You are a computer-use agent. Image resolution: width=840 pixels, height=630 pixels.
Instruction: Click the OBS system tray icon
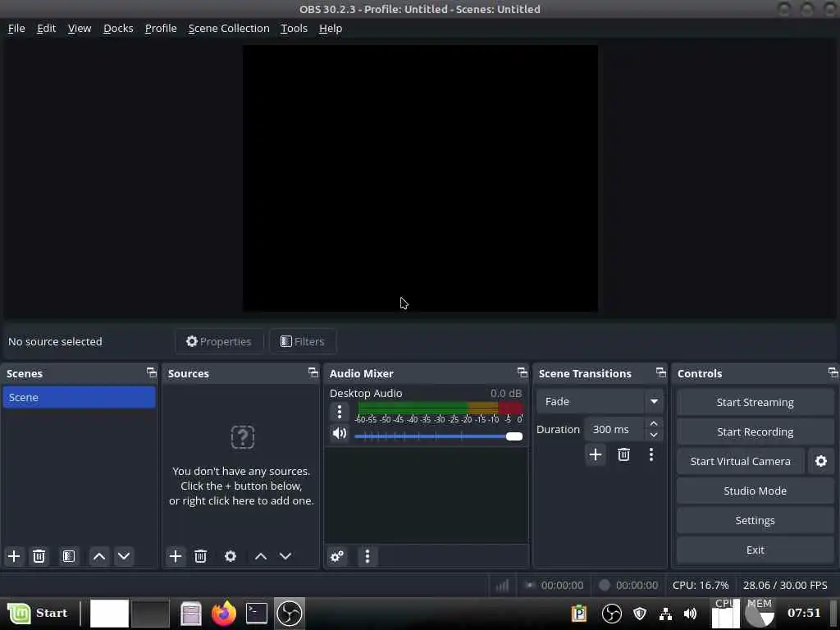pos(611,614)
